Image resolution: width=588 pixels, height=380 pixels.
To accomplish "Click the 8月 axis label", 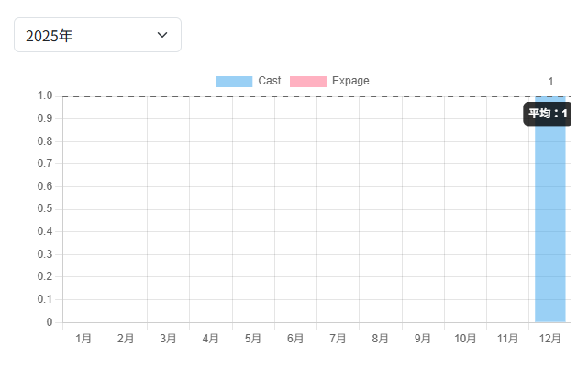I will point(381,339).
